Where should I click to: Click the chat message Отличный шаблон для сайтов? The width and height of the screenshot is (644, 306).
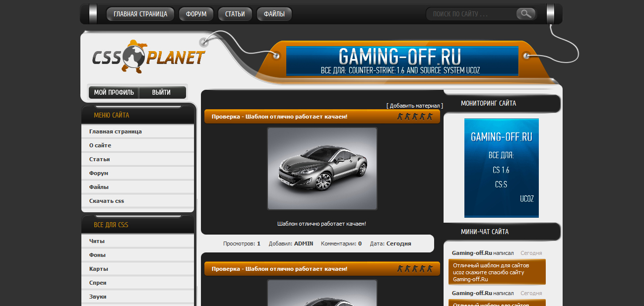pyautogui.click(x=497, y=272)
